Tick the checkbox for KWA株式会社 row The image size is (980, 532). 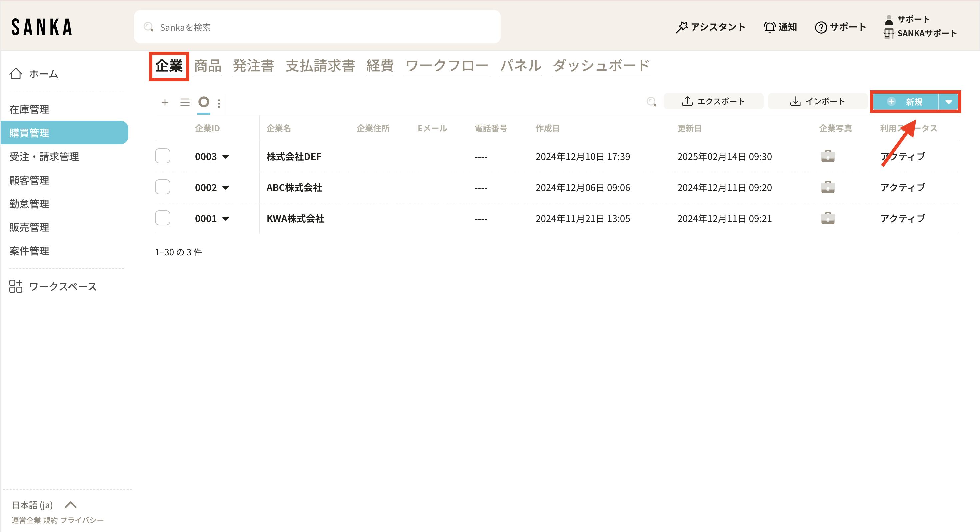click(162, 218)
